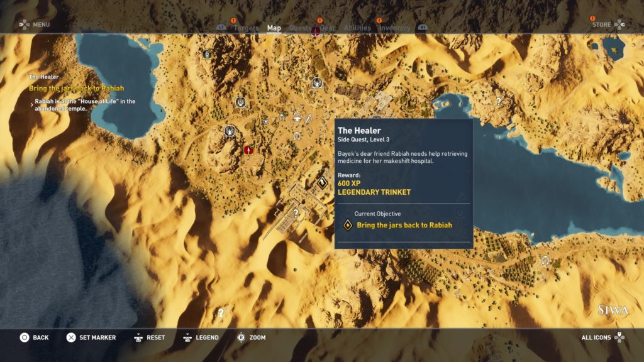The image size is (644, 362).
Task: Select the bow weaver shop icon
Action: tap(308, 119)
